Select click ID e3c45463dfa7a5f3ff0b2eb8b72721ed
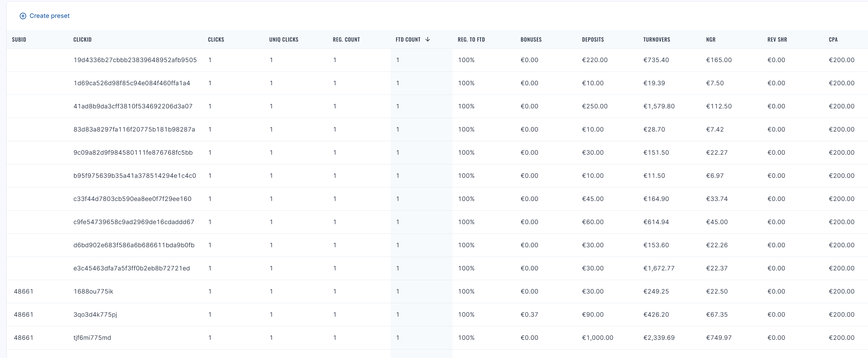 tap(132, 268)
